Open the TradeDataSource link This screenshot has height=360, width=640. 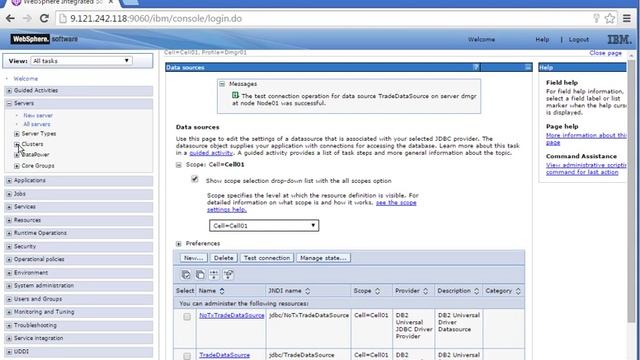(224, 355)
